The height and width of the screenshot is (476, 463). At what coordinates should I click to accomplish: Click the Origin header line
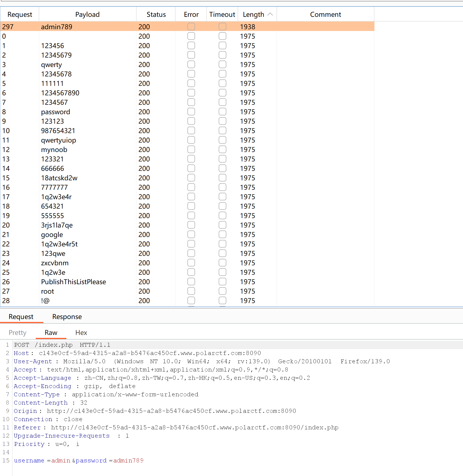click(x=155, y=411)
